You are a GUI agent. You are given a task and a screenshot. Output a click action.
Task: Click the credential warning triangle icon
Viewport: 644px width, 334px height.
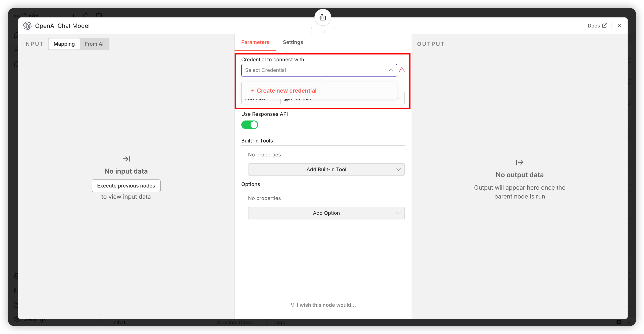(402, 70)
